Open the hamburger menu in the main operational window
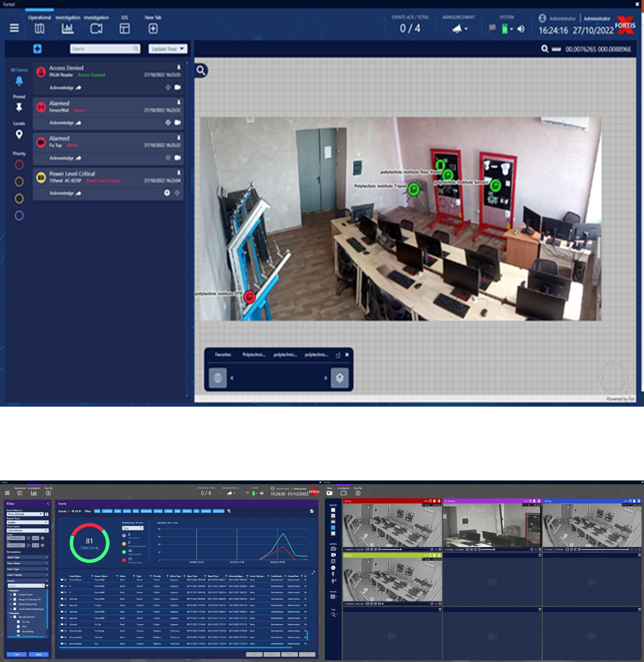Image resolution: width=644 pixels, height=662 pixels. pos(14,28)
